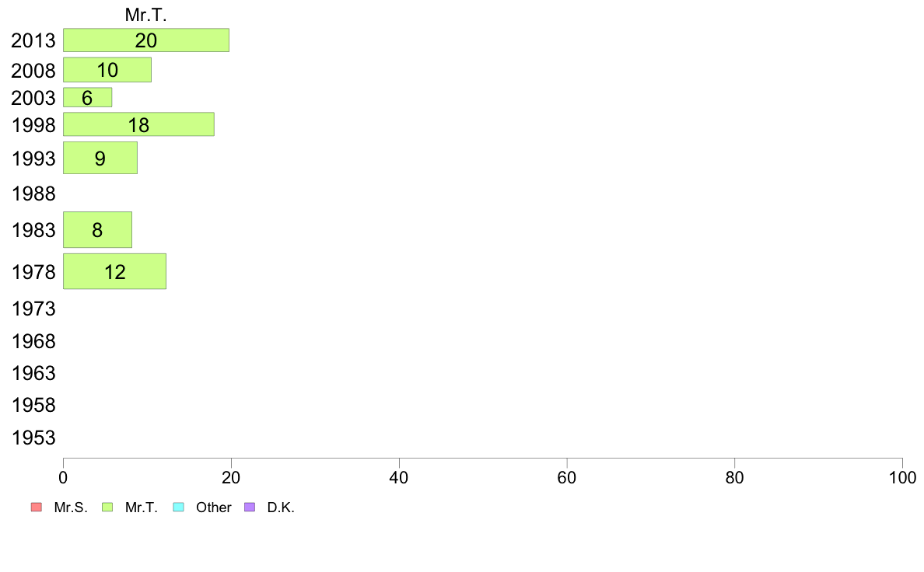Click the 60 axis tick label
The width and height of the screenshot is (924, 572).
coord(567,477)
